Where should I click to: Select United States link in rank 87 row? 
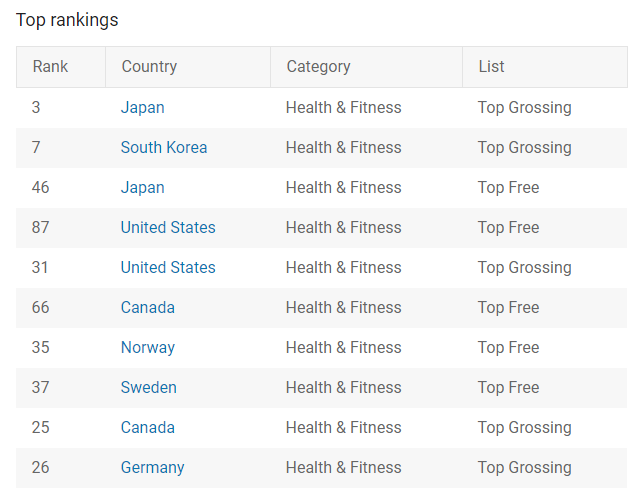[168, 227]
